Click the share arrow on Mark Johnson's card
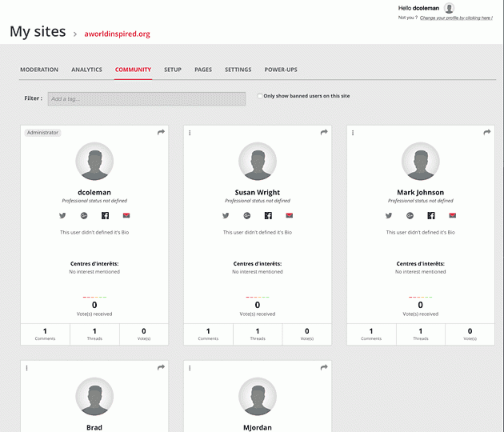Image resolution: width=504 pixels, height=432 pixels. (x=487, y=132)
